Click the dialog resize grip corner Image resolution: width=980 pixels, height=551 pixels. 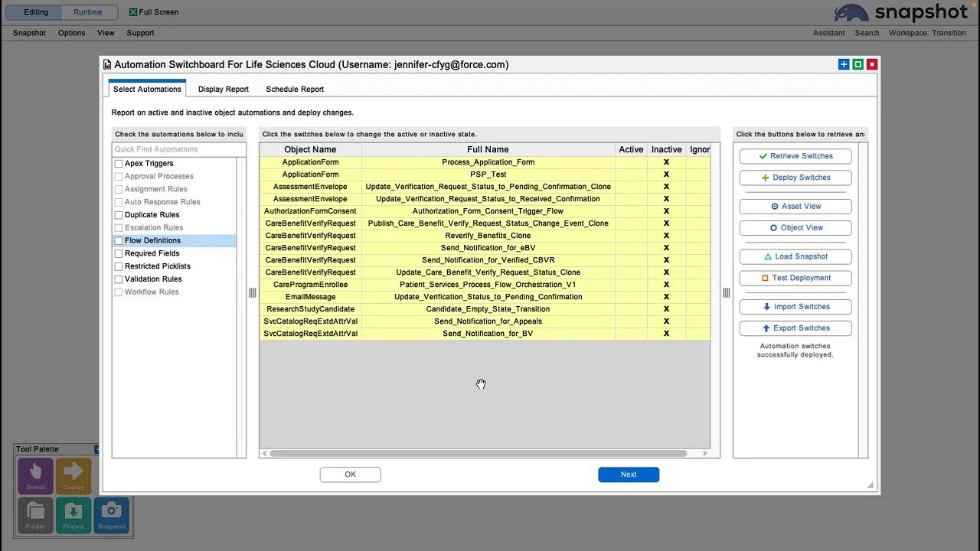tap(871, 485)
